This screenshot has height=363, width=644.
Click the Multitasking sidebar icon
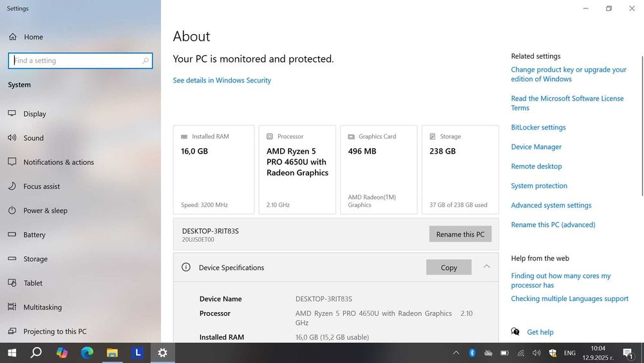point(12,307)
